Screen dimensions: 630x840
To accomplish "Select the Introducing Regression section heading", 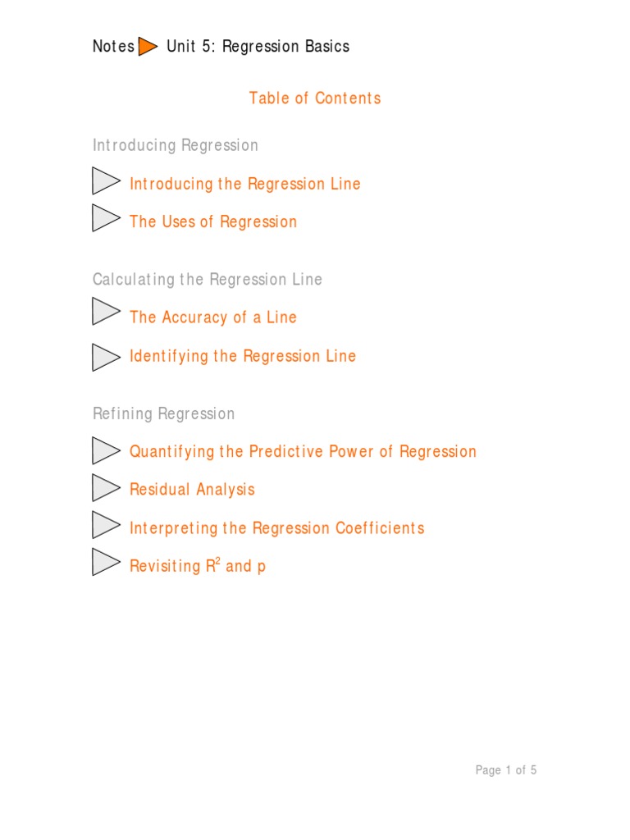I will [176, 145].
